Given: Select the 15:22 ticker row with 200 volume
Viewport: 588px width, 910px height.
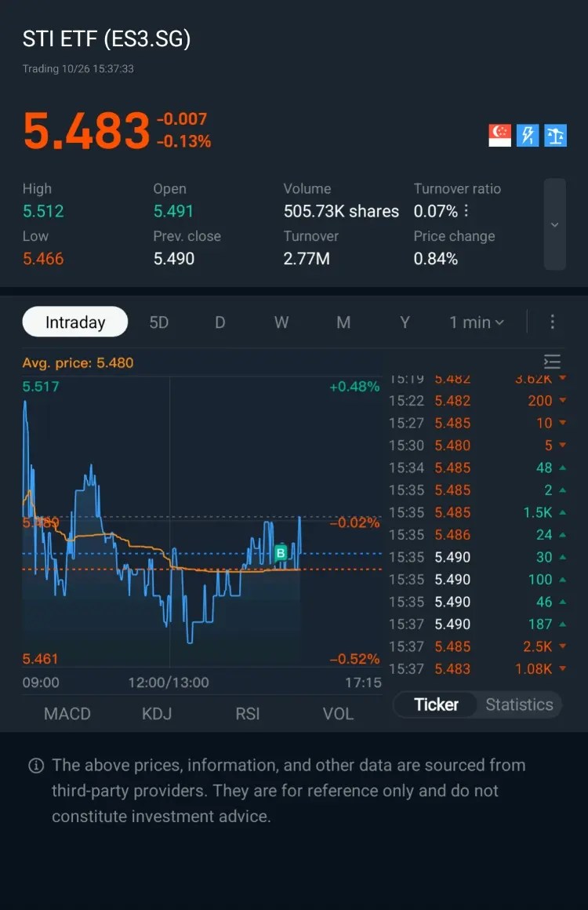Looking at the screenshot, I should click(x=477, y=400).
